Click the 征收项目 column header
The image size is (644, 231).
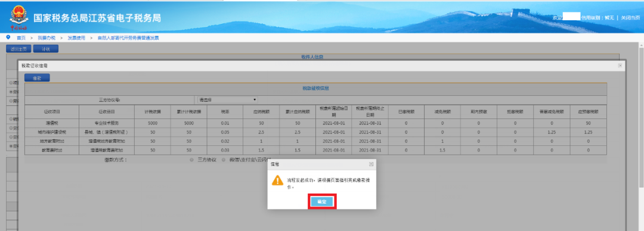pos(52,111)
